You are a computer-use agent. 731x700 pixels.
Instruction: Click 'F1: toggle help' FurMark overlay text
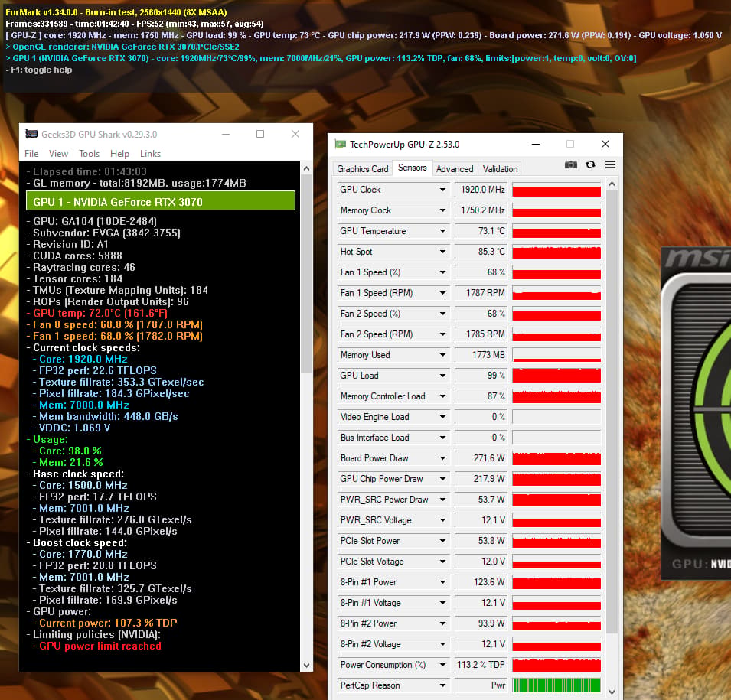pyautogui.click(x=41, y=70)
